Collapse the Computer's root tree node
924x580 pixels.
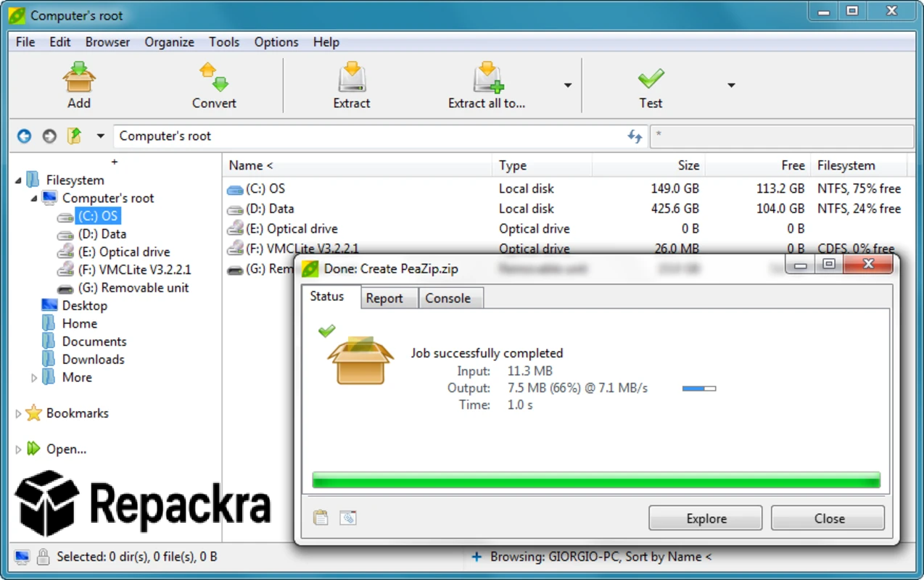(34, 198)
